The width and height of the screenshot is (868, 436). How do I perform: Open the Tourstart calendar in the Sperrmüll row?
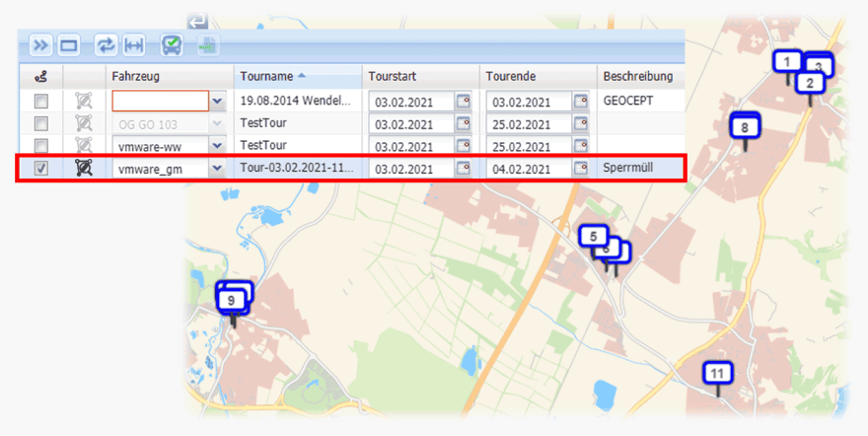tap(464, 169)
